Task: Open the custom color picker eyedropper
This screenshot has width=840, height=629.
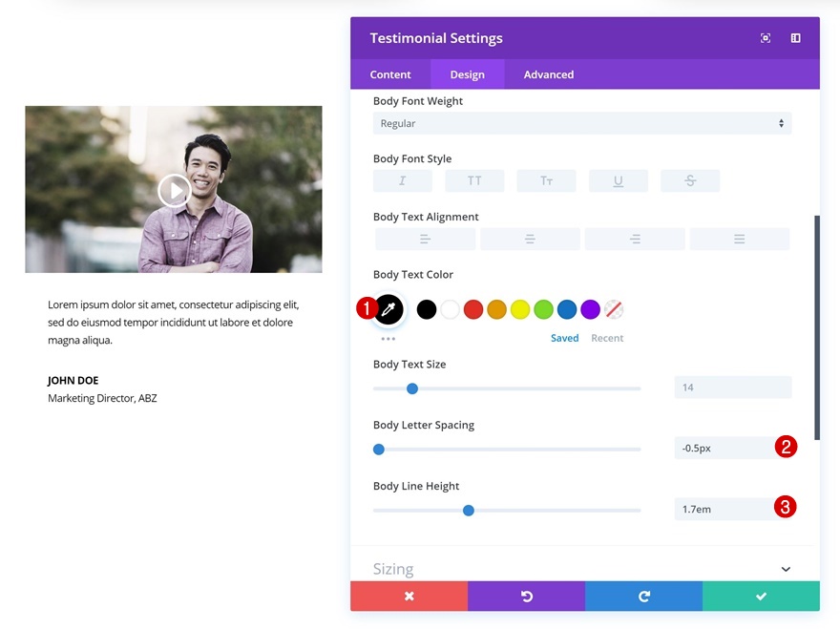Action: 388,308
